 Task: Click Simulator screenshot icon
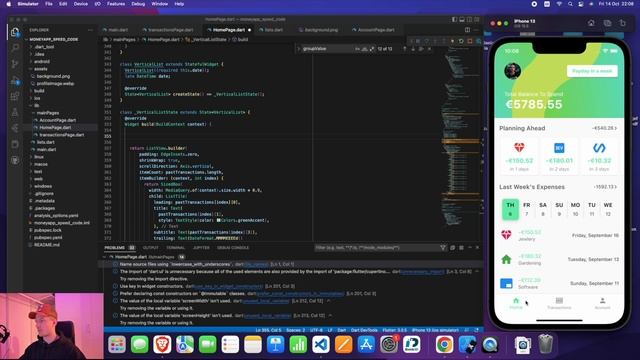(x=607, y=23)
